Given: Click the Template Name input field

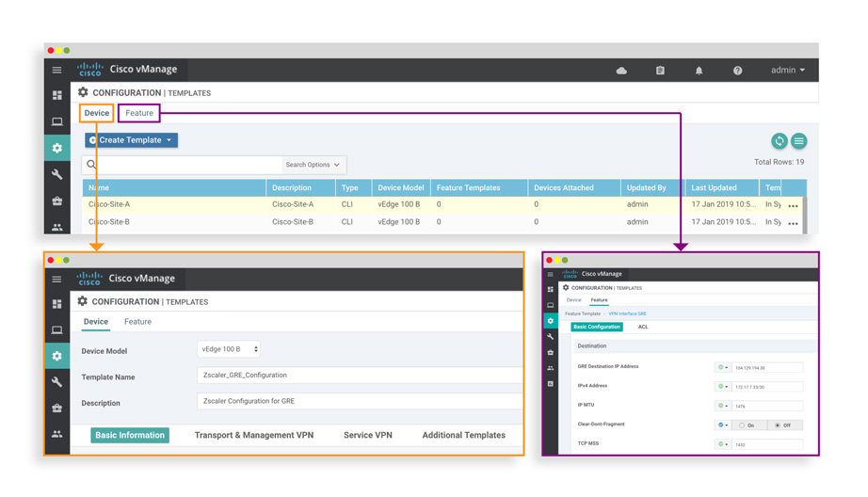Looking at the screenshot, I should [358, 376].
